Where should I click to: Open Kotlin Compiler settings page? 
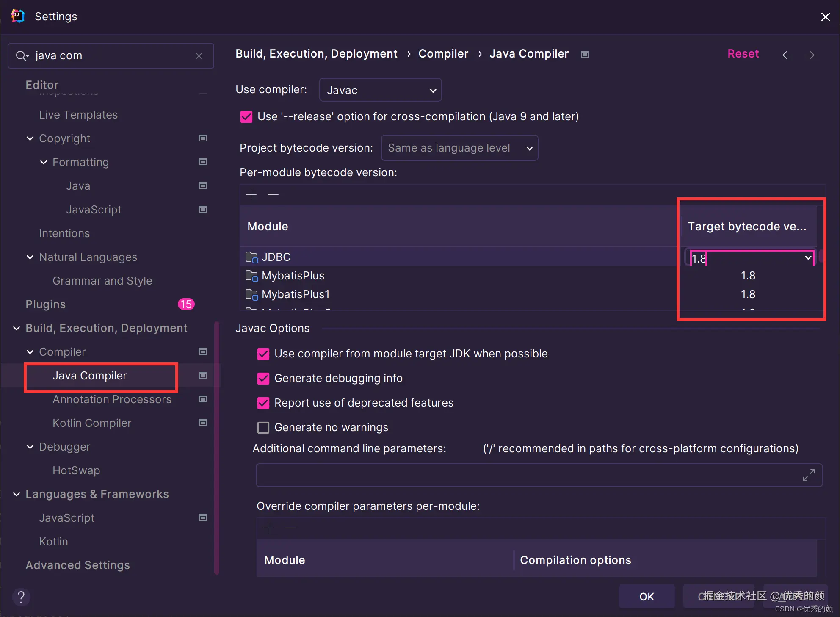click(x=92, y=423)
